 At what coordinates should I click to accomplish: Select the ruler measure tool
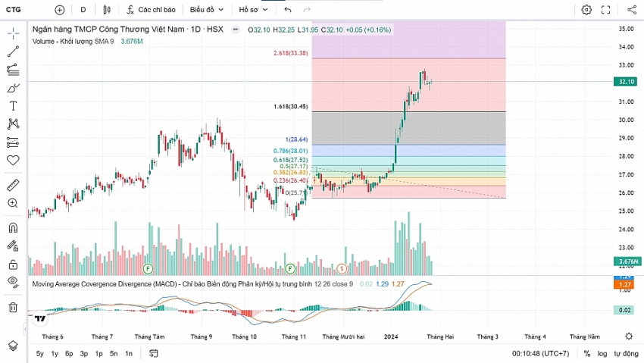click(x=13, y=185)
